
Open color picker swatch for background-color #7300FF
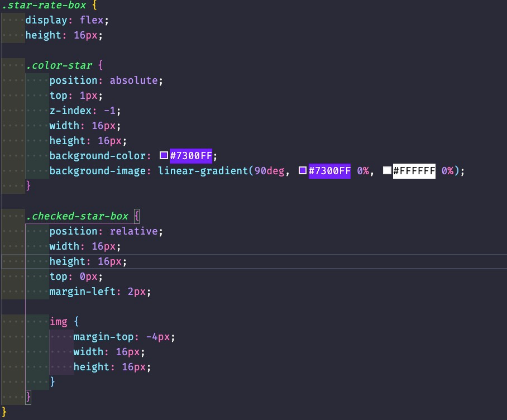pos(164,155)
